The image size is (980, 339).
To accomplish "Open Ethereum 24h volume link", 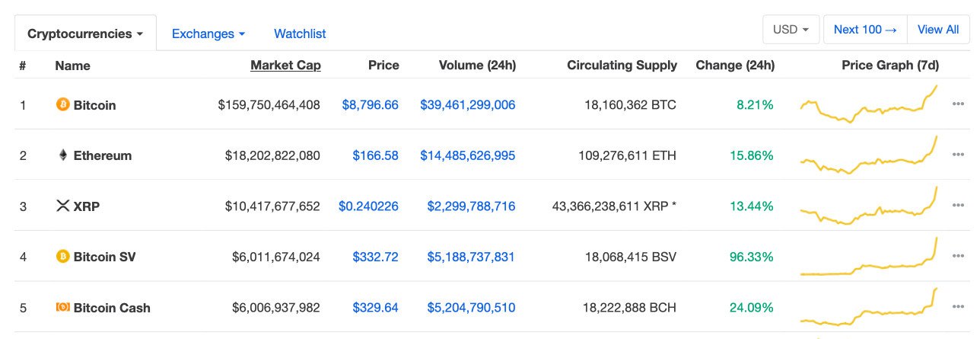I will point(468,155).
